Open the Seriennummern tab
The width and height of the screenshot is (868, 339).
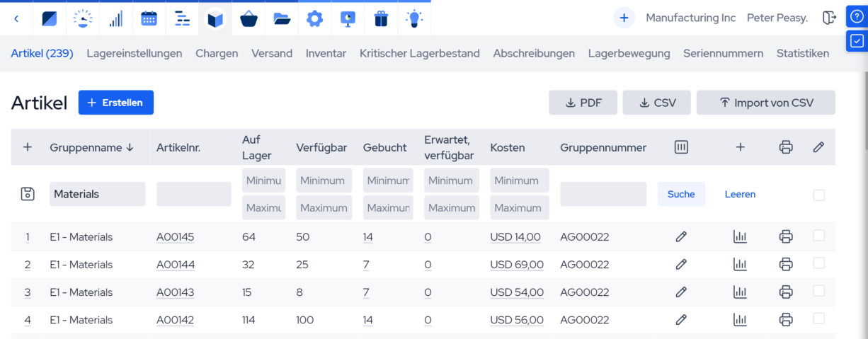pyautogui.click(x=723, y=53)
